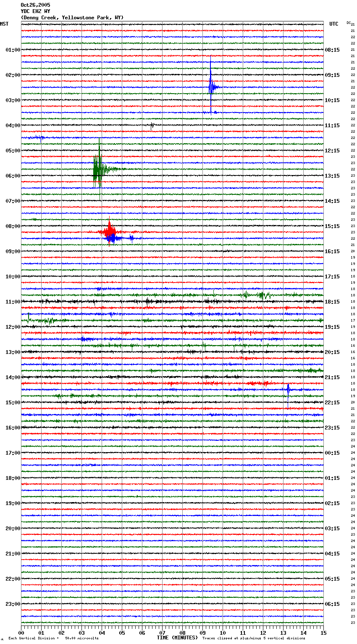This screenshot has height=644, width=357.
Task: Click the "02:15" UTC time label
Action: (332, 503)
